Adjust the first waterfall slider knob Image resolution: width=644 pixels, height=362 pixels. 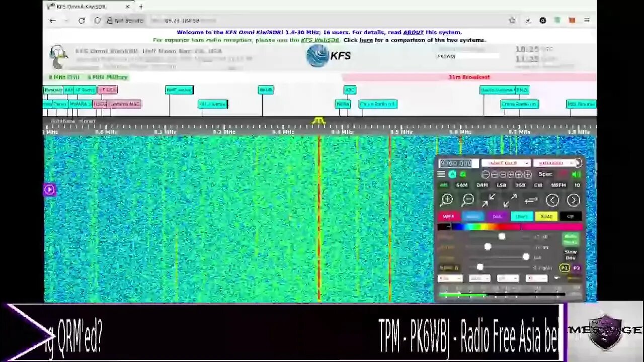pos(502,236)
